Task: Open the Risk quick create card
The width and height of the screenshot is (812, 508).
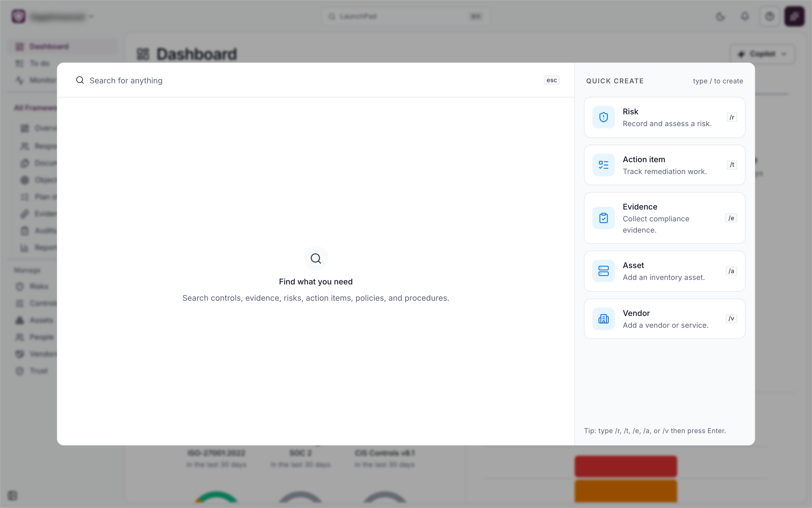Action: [664, 118]
